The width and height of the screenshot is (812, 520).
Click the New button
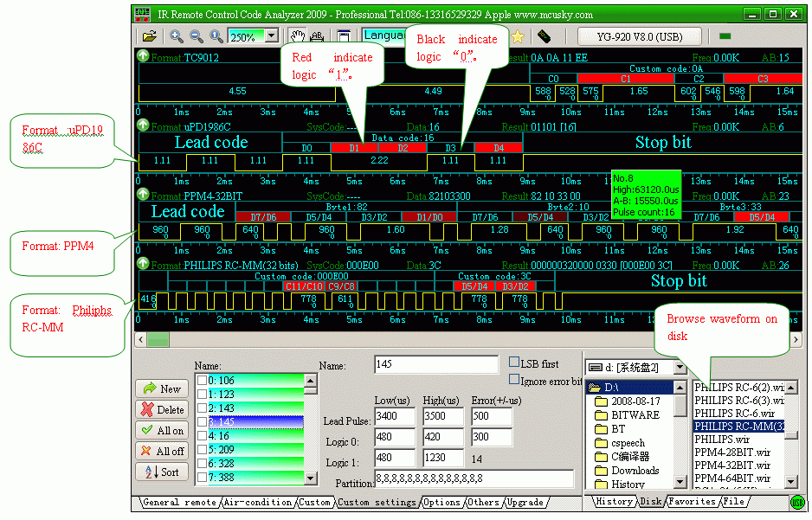tap(162, 389)
